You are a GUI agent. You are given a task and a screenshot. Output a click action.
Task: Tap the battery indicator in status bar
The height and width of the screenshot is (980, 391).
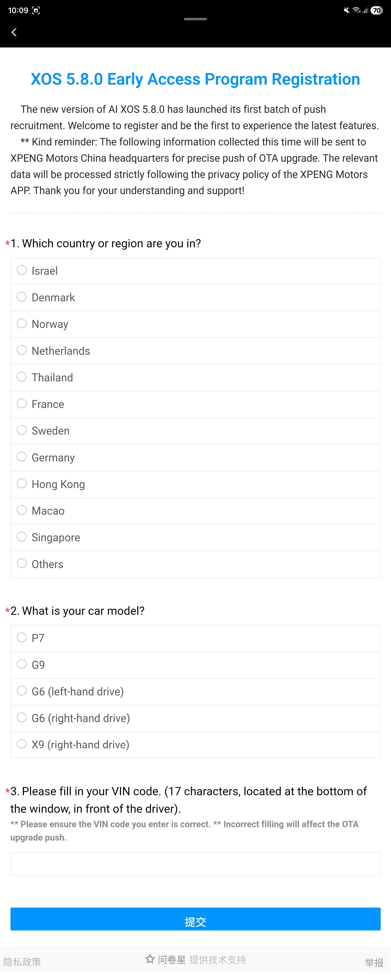[376, 10]
